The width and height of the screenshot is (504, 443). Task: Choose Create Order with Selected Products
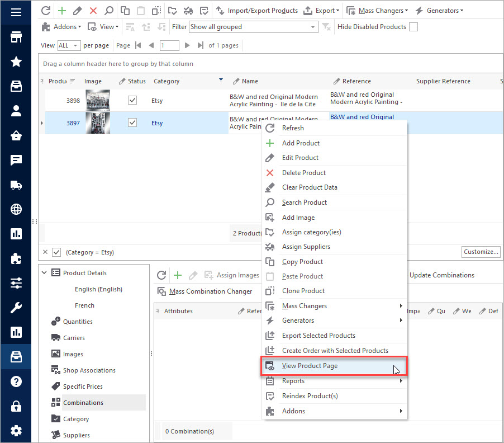[x=334, y=351]
